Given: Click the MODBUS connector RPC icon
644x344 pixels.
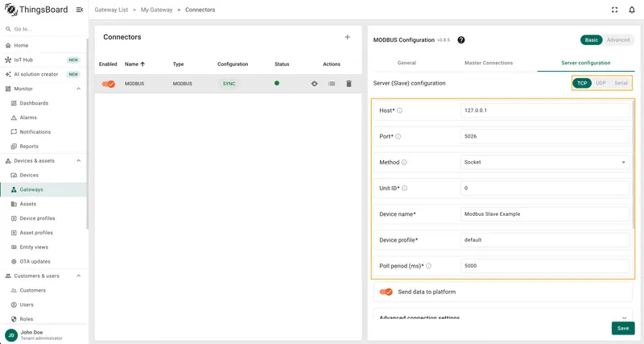Looking at the screenshot, I should (314, 84).
